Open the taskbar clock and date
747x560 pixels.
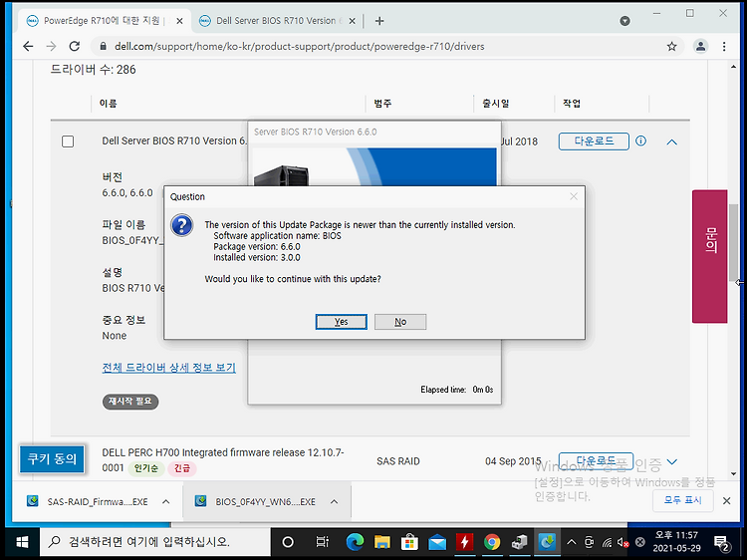pos(676,542)
